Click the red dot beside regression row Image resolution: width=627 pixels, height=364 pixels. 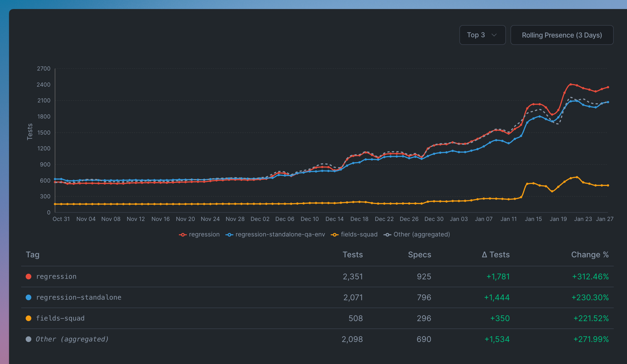point(28,277)
